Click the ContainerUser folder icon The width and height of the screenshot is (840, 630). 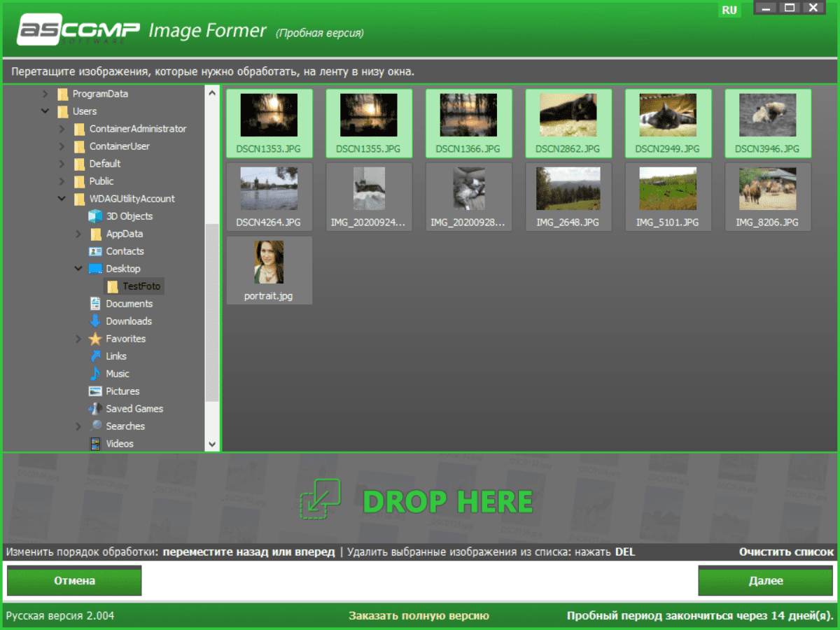coord(80,146)
